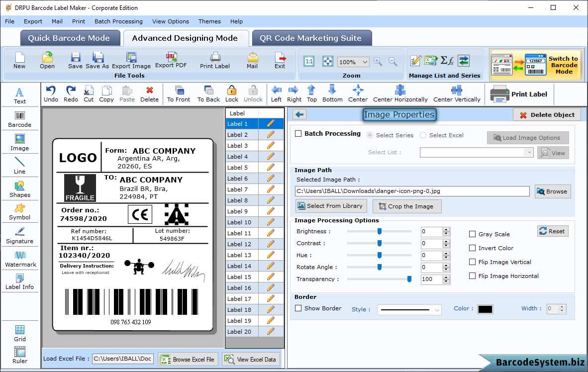This screenshot has width=588, height=372.
Task: Click Export PDF icon
Action: point(171,60)
